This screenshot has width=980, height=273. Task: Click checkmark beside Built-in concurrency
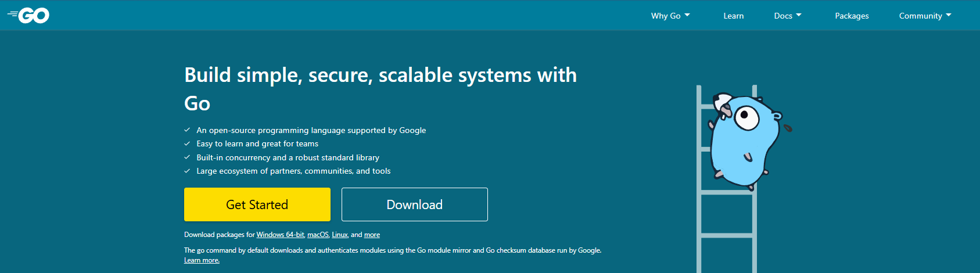[187, 157]
